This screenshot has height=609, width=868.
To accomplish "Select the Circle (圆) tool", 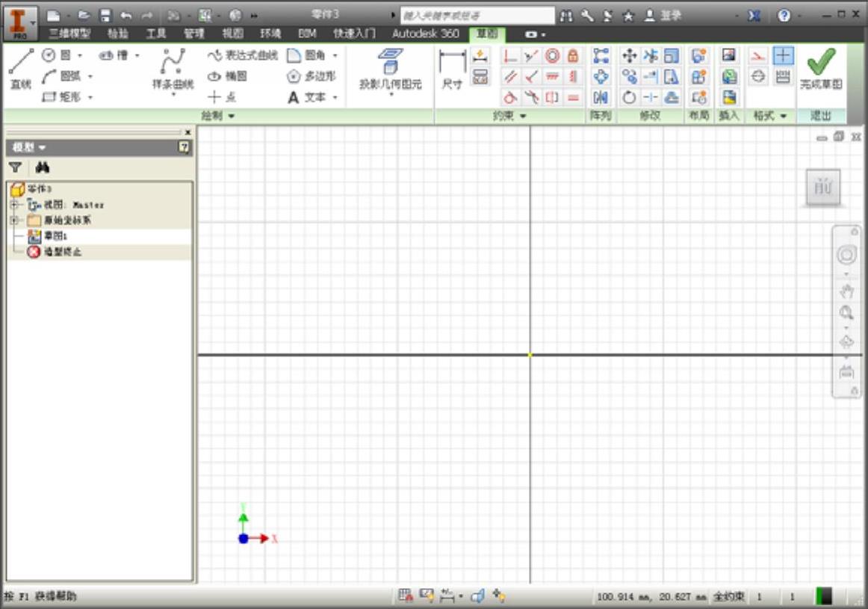I will coord(57,55).
